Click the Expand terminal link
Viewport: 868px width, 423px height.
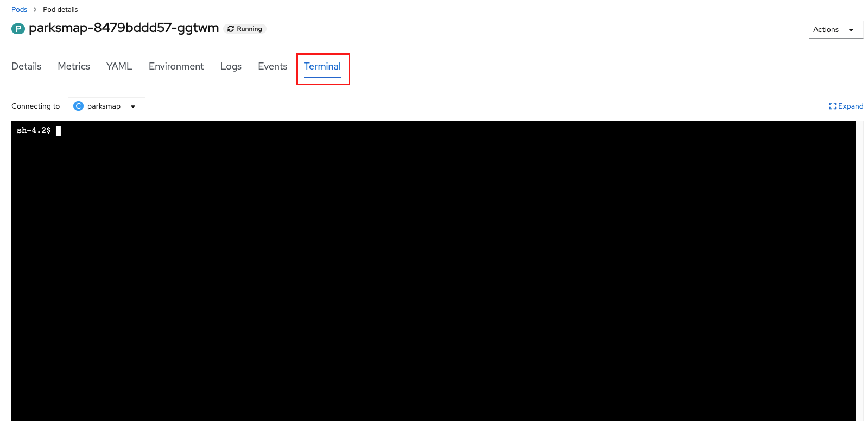pos(850,106)
